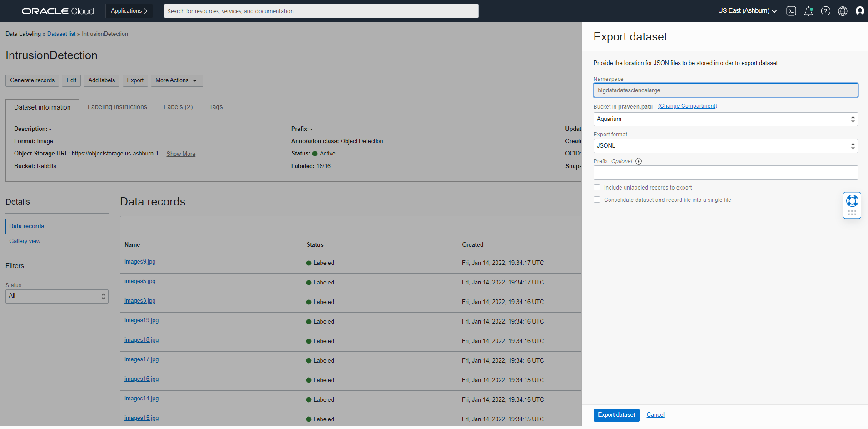Cancel the export dataset panel
Image resolution: width=868 pixels, height=429 pixels.
655,415
